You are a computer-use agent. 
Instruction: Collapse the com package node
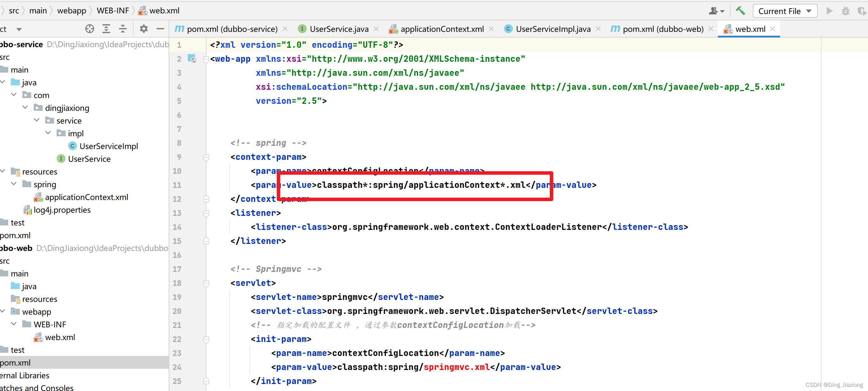click(14, 95)
